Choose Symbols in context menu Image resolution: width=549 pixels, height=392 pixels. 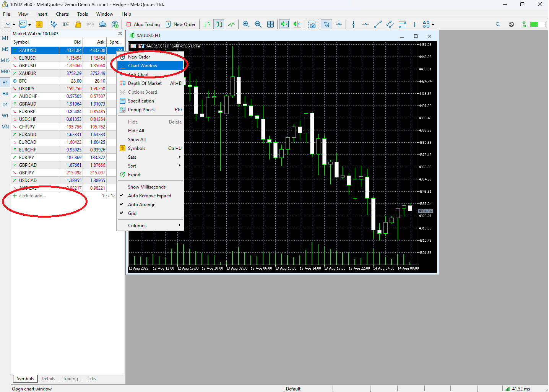click(150, 148)
